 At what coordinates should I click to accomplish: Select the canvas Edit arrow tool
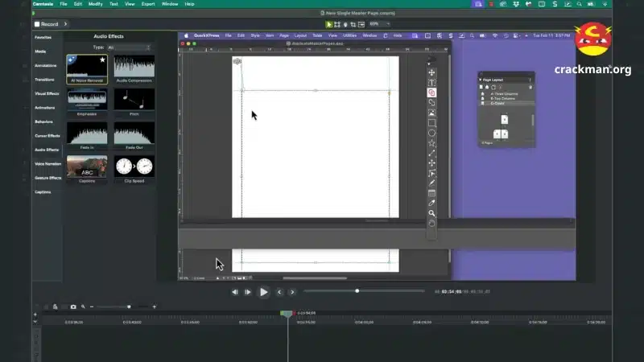329,24
